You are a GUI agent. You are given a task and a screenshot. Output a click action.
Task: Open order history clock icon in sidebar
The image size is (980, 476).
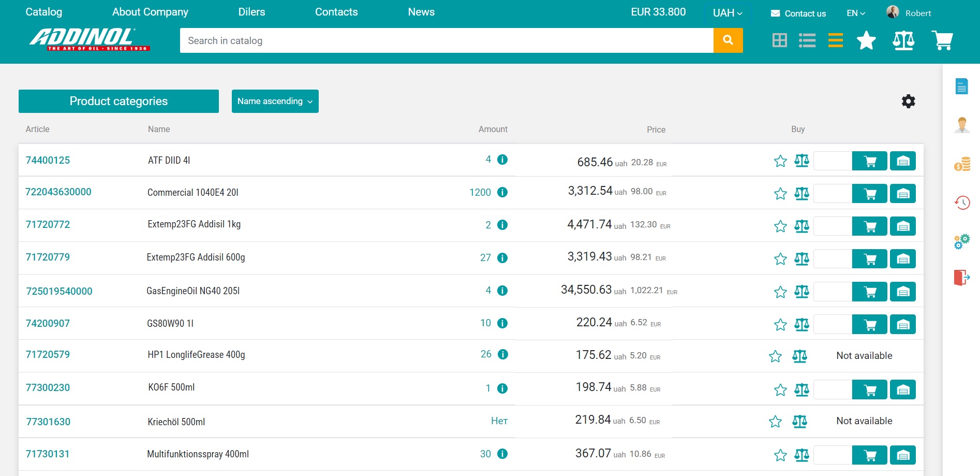tap(962, 203)
